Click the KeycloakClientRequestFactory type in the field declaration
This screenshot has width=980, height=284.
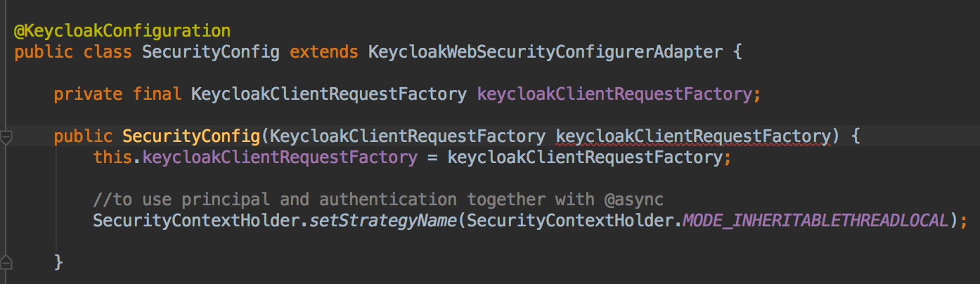click(x=329, y=94)
